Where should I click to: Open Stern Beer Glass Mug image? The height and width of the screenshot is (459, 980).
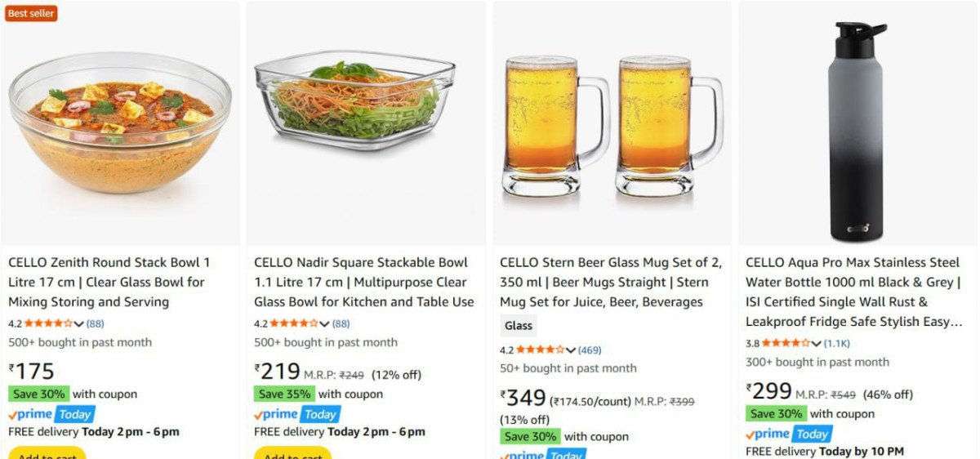coord(612,125)
